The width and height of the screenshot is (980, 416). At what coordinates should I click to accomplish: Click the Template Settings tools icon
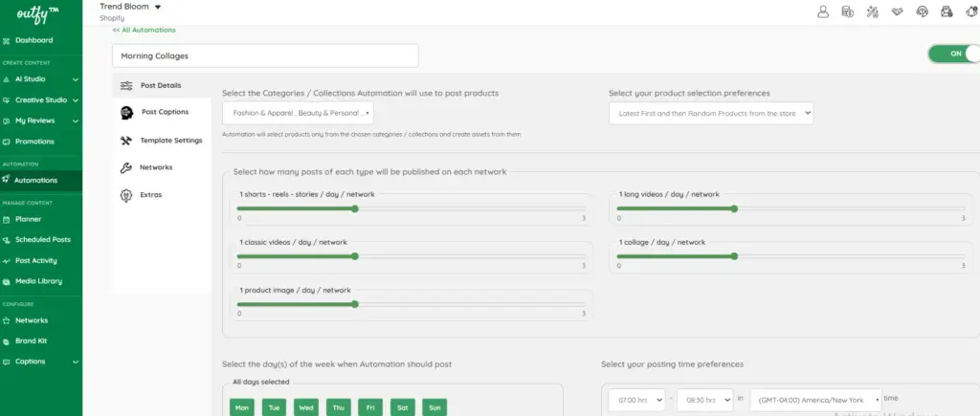[x=126, y=141]
